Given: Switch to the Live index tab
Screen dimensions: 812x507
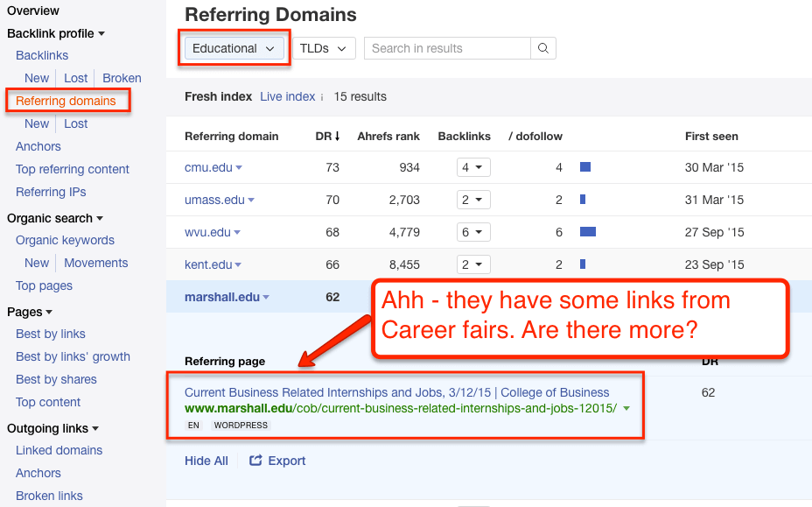Looking at the screenshot, I should [287, 96].
